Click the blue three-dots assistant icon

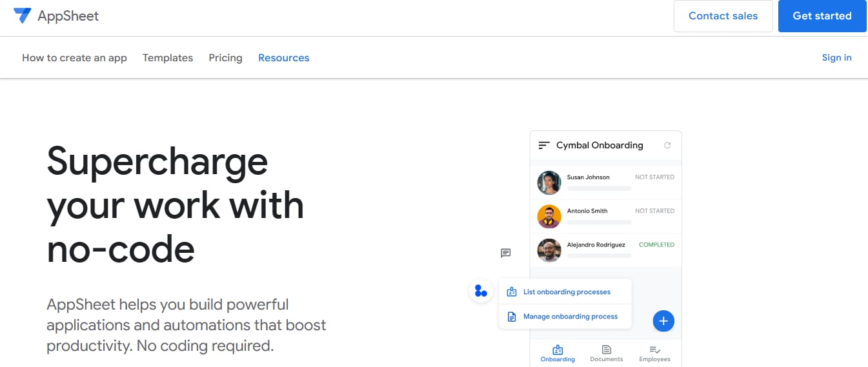click(x=481, y=291)
